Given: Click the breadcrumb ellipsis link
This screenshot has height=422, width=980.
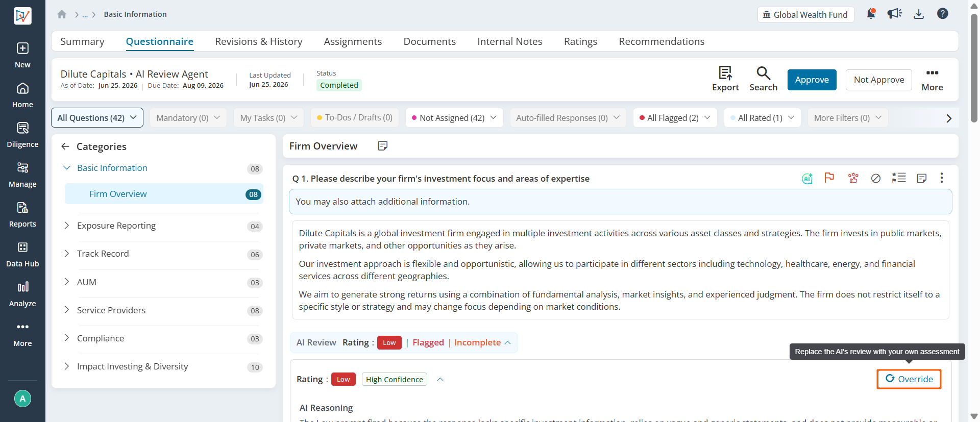Looking at the screenshot, I should pyautogui.click(x=85, y=15).
